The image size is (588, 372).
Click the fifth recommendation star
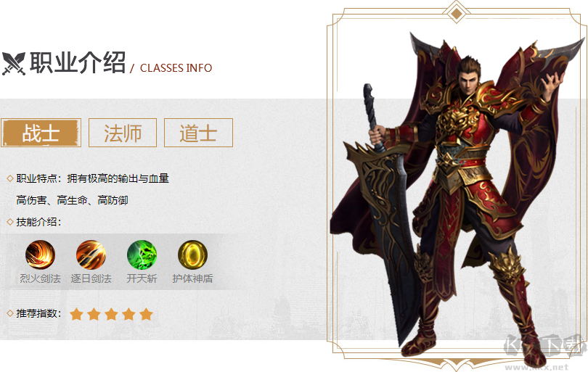click(x=146, y=314)
